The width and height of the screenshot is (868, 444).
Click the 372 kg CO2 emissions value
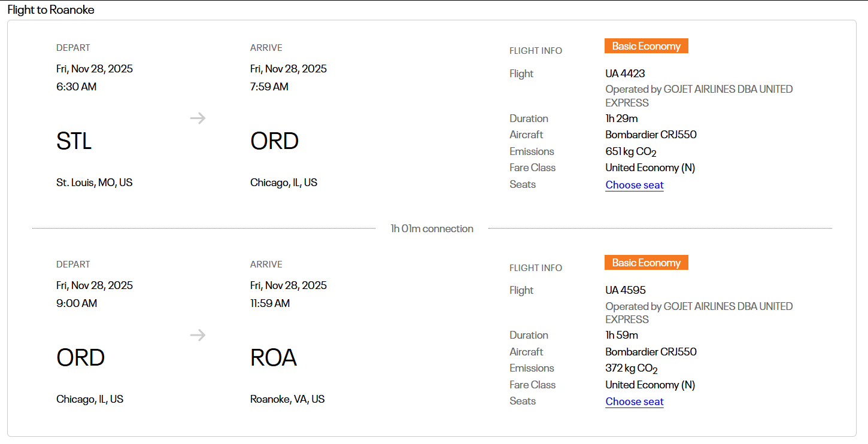632,369
